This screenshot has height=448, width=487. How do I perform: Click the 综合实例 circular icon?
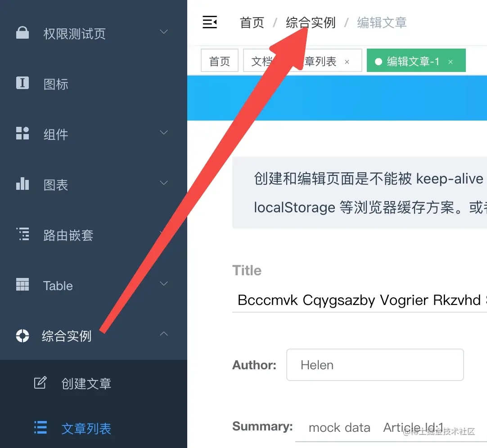(23, 336)
